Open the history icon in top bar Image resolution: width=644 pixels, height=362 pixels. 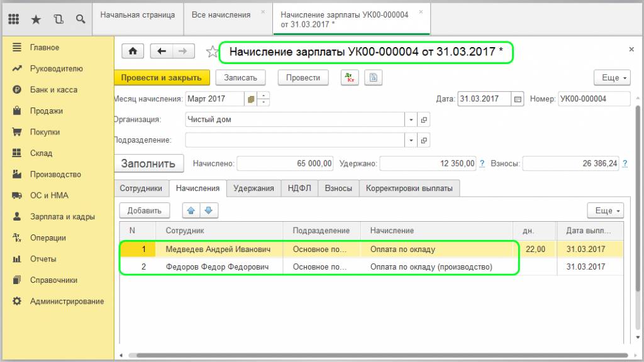pos(58,19)
